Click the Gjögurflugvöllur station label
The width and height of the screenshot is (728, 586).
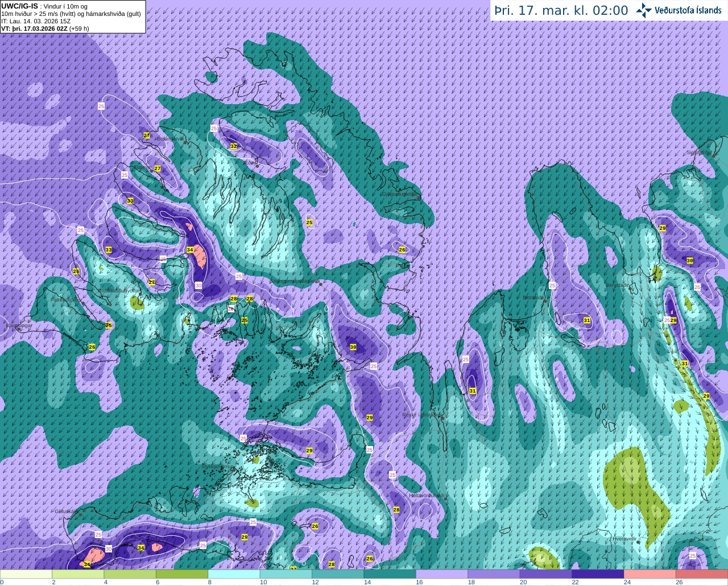(400, 194)
